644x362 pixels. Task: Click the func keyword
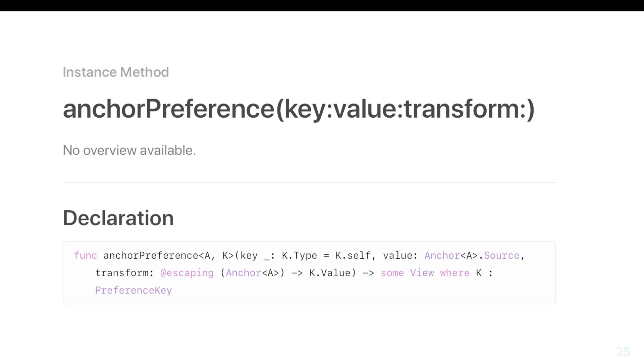tap(86, 255)
